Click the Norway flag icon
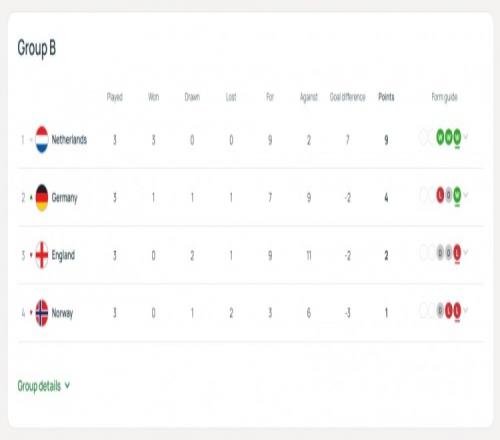 [42, 313]
